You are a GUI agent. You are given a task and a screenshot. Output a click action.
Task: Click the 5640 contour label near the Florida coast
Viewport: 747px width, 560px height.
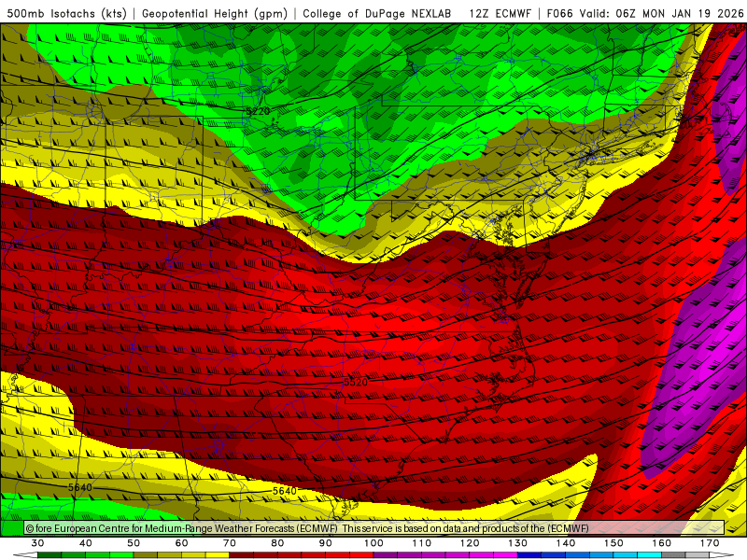point(285,491)
